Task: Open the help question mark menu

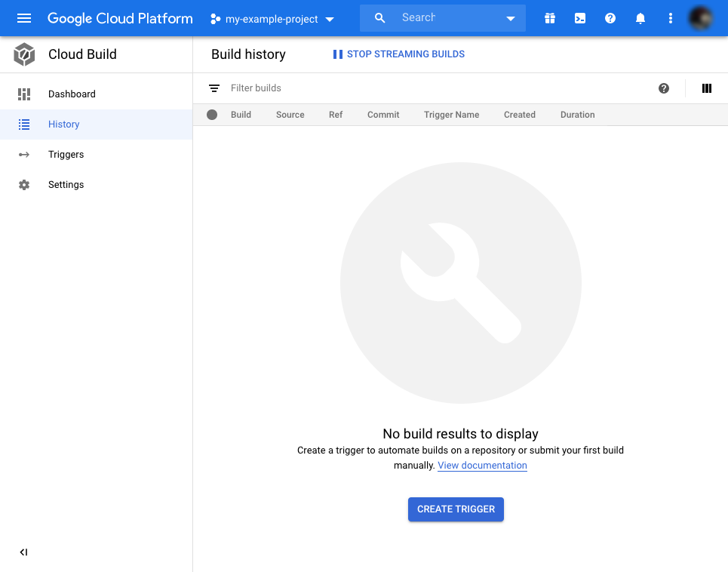Action: tap(610, 18)
